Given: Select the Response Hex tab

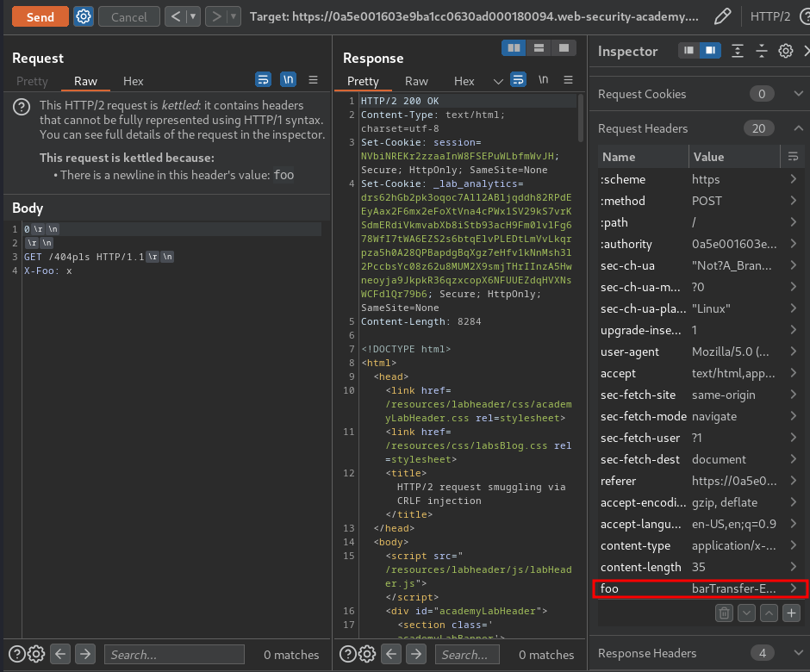Looking at the screenshot, I should (464, 81).
